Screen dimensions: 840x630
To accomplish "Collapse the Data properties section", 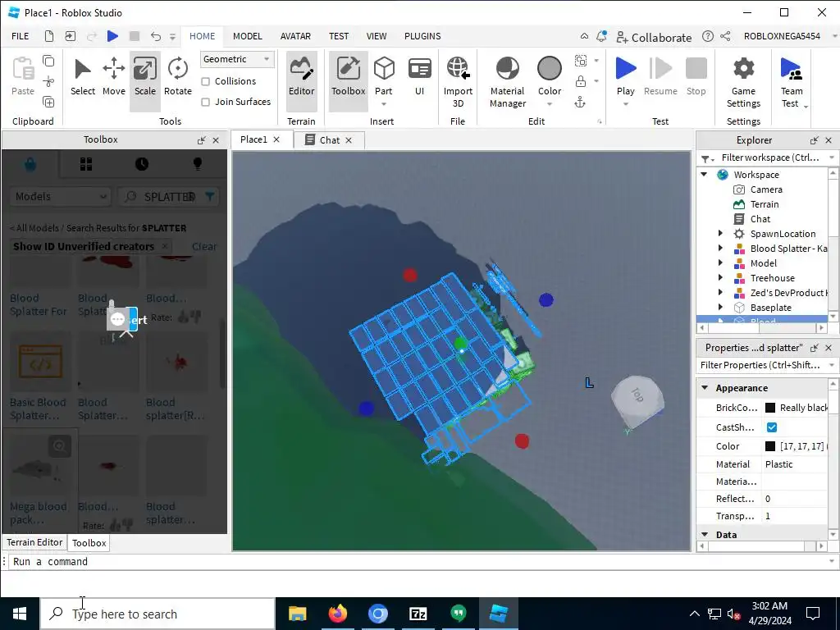I will (705, 534).
